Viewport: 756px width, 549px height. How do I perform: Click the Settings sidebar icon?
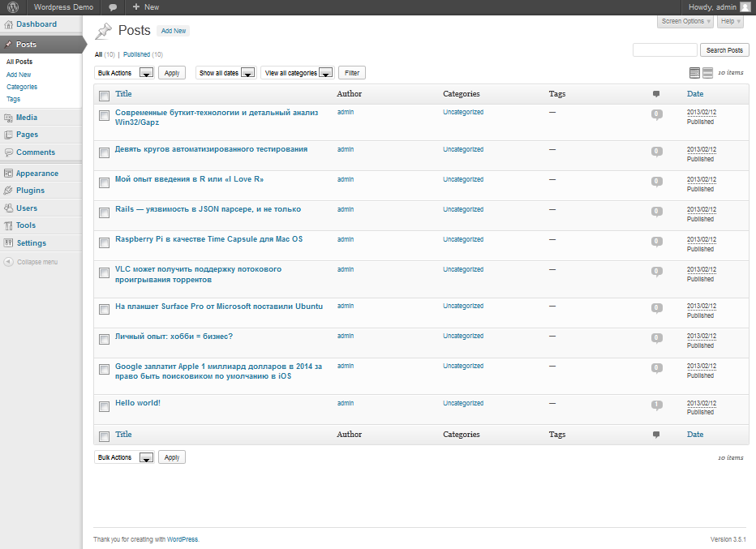(8, 243)
